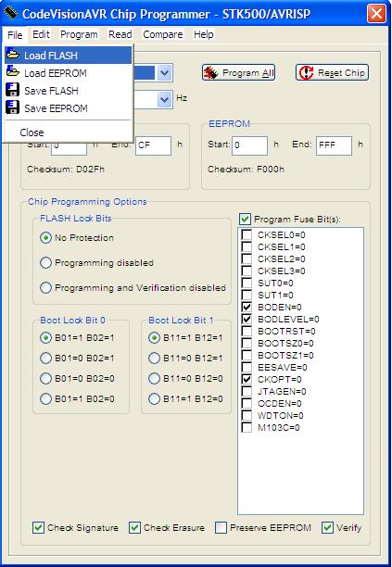The height and width of the screenshot is (567, 392).
Task: Toggle the Check Signature checkbox
Action: pyautogui.click(x=38, y=527)
